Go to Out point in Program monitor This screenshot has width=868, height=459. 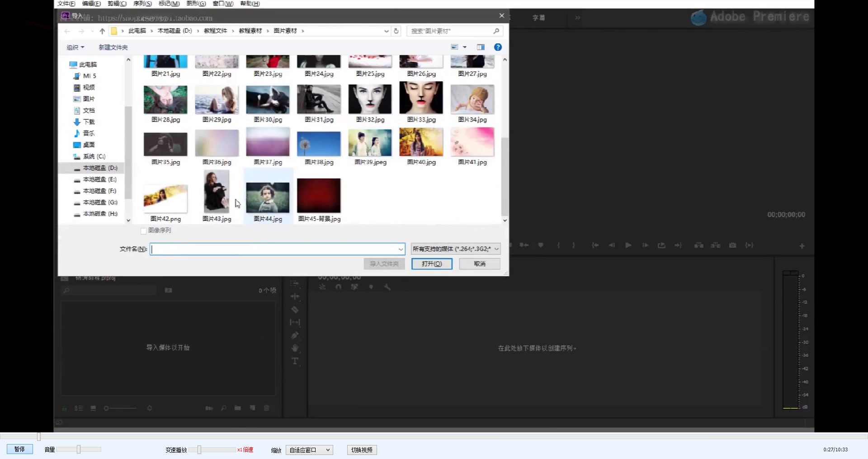(678, 245)
